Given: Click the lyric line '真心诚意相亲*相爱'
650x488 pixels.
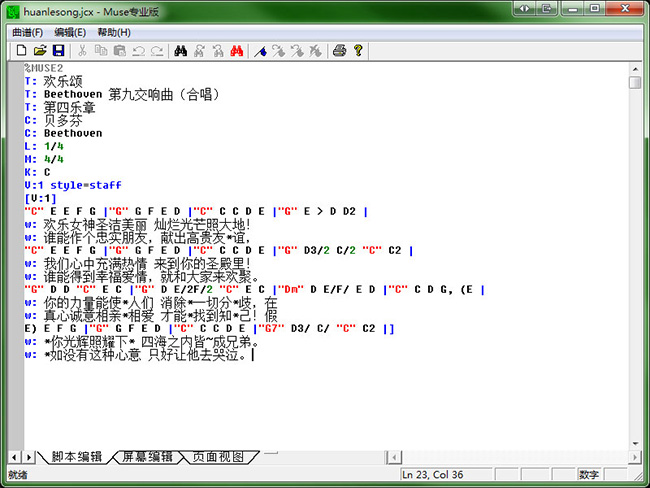Looking at the screenshot, I should (x=150, y=316).
